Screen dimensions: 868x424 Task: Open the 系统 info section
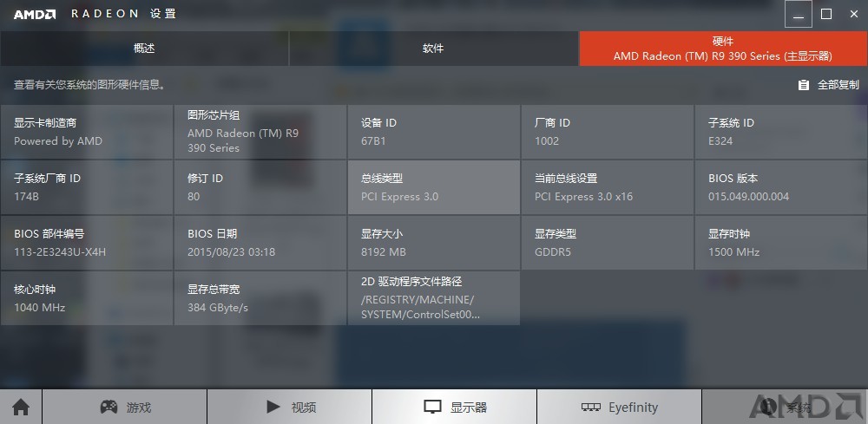tap(785, 408)
